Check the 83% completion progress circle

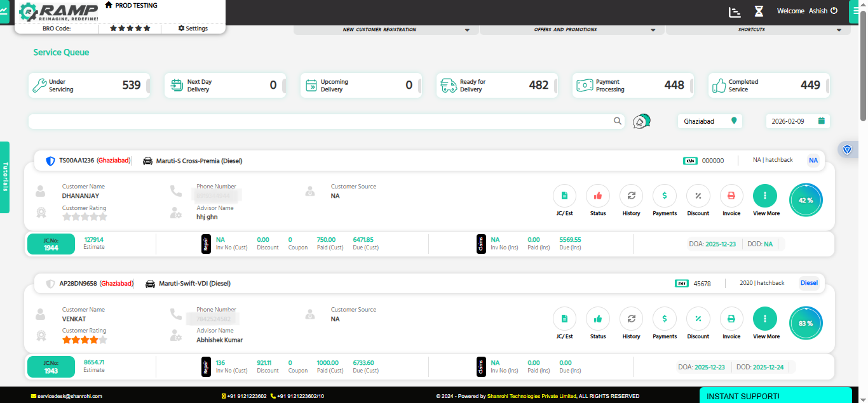806,322
